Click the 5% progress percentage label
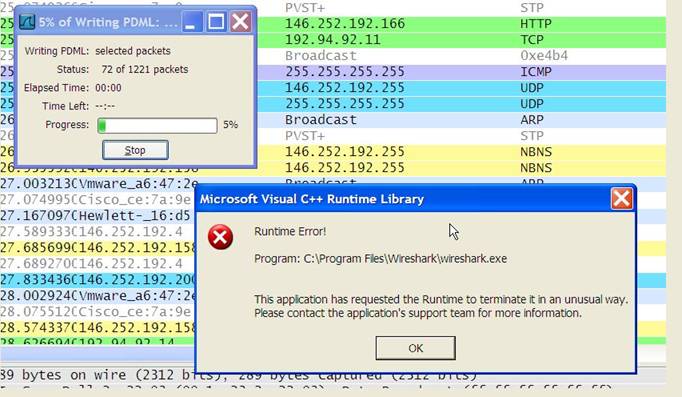Screen dimensions: 682x397 point(231,125)
